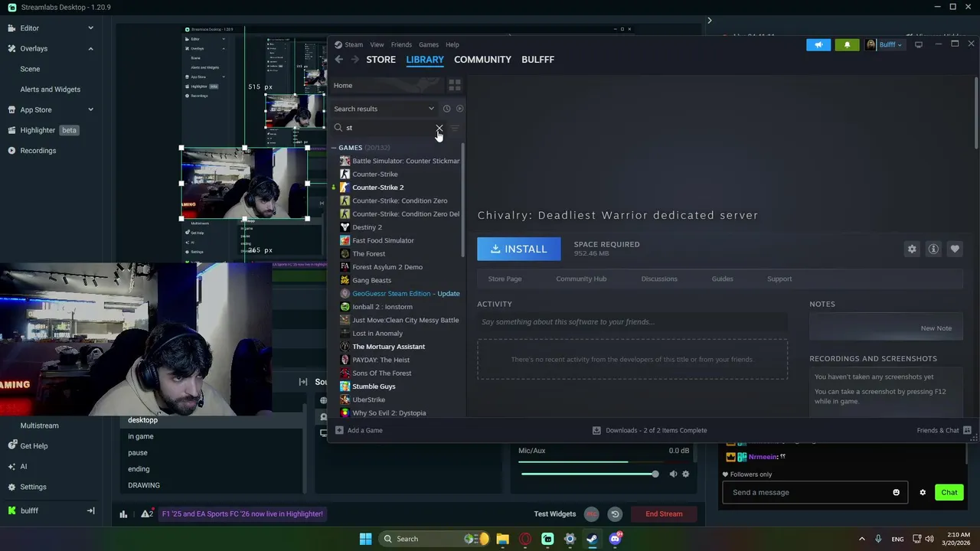The height and width of the screenshot is (551, 980).
Task: Open Friends & Chat in Steam
Action: pyautogui.click(x=943, y=430)
